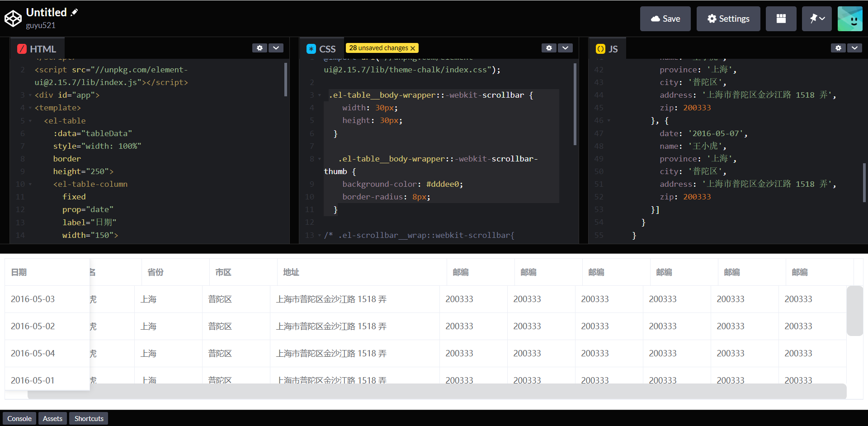Open HTML editor settings gear
This screenshot has width=868, height=426.
tap(259, 48)
